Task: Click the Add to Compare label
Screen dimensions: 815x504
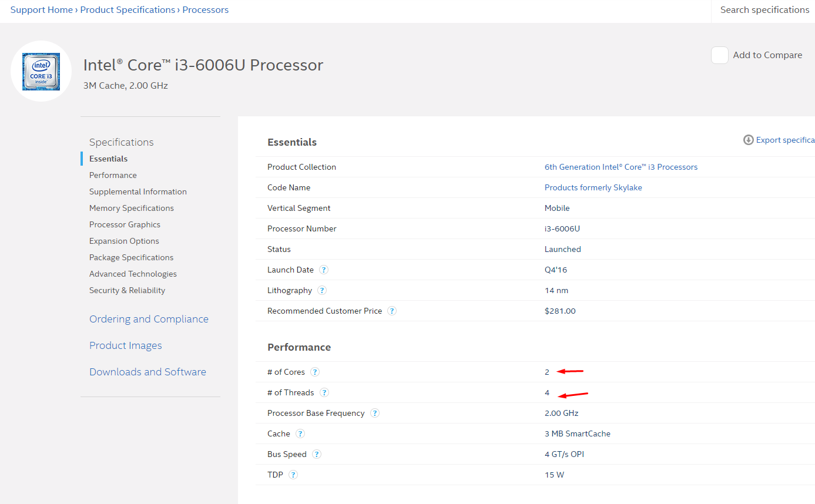Action: click(x=767, y=55)
